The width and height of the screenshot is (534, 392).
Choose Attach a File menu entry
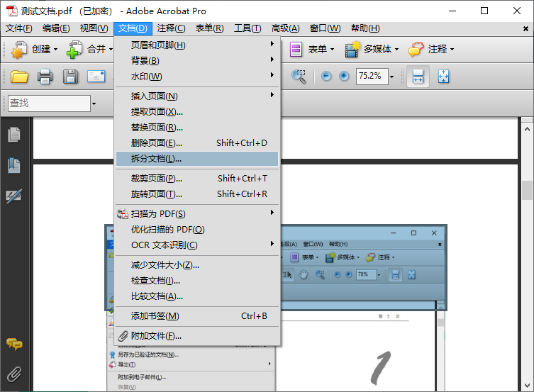[x=197, y=336]
